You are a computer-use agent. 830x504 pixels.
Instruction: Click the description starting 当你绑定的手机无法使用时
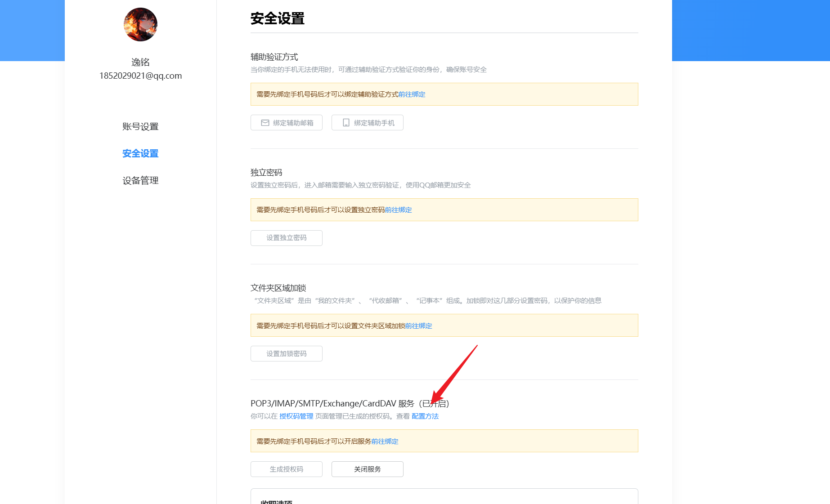368,70
